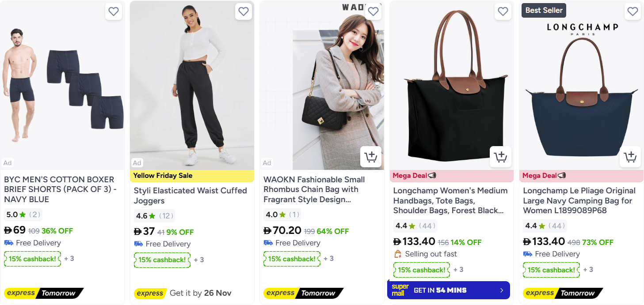The width and height of the screenshot is (644, 305).
Task: Add Longchamp black handbag to cart
Action: click(x=500, y=157)
